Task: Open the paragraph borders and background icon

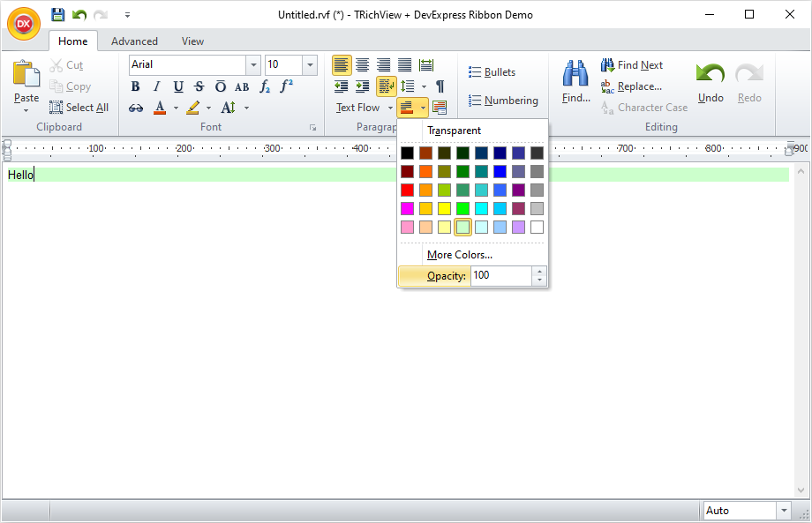Action: pos(440,108)
